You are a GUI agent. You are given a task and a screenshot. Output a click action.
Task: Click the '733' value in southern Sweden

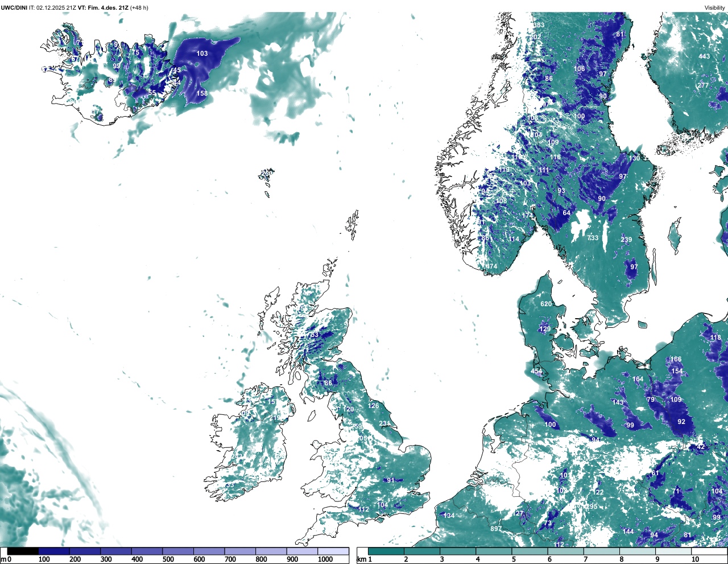(593, 238)
